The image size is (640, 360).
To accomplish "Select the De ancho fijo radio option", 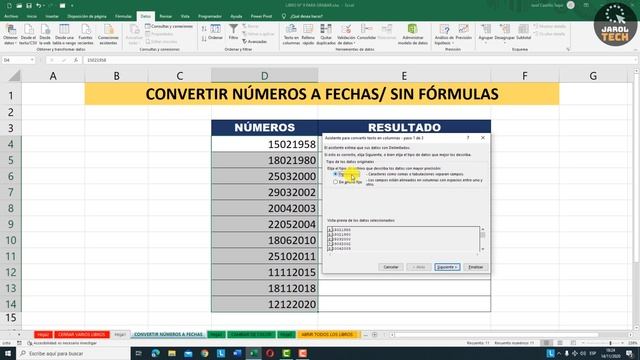I will [336, 182].
